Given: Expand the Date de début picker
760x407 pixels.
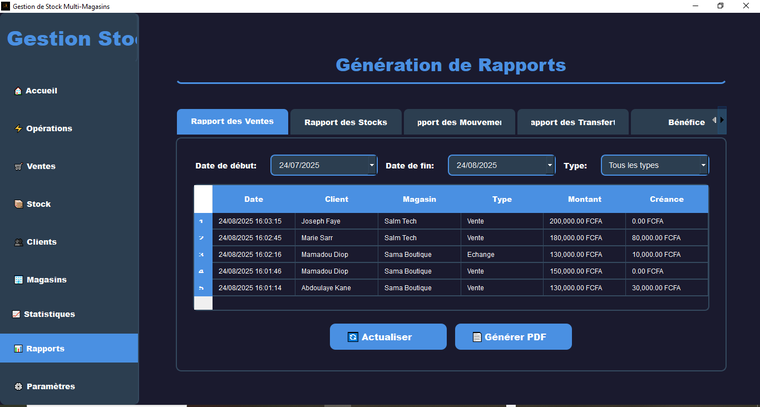Looking at the screenshot, I should 372,165.
